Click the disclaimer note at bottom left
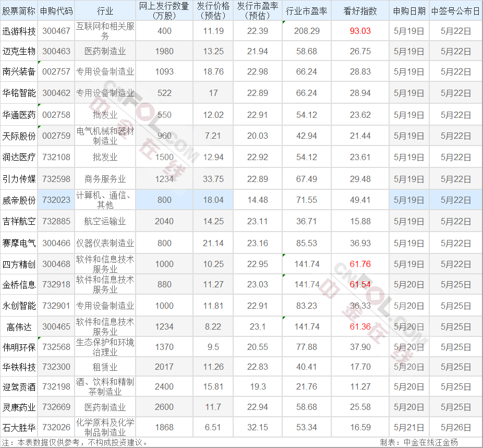Screen dimensions: 483x448 [76, 443]
